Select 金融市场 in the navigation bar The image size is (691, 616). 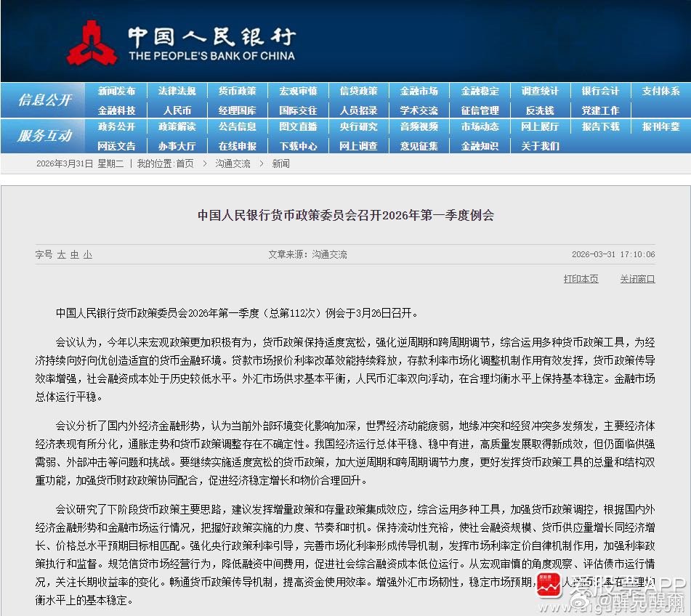pos(420,91)
